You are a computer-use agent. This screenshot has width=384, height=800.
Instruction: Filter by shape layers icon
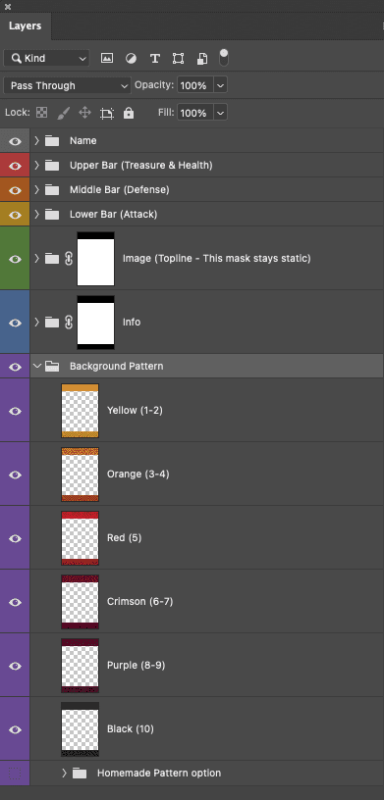coord(178,58)
